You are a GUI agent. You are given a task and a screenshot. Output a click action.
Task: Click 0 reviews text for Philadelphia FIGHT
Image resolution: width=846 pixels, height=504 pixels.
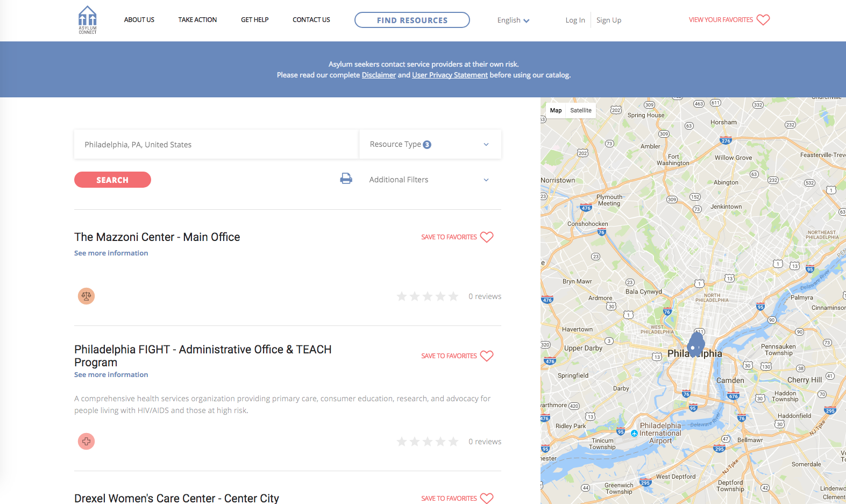(485, 442)
